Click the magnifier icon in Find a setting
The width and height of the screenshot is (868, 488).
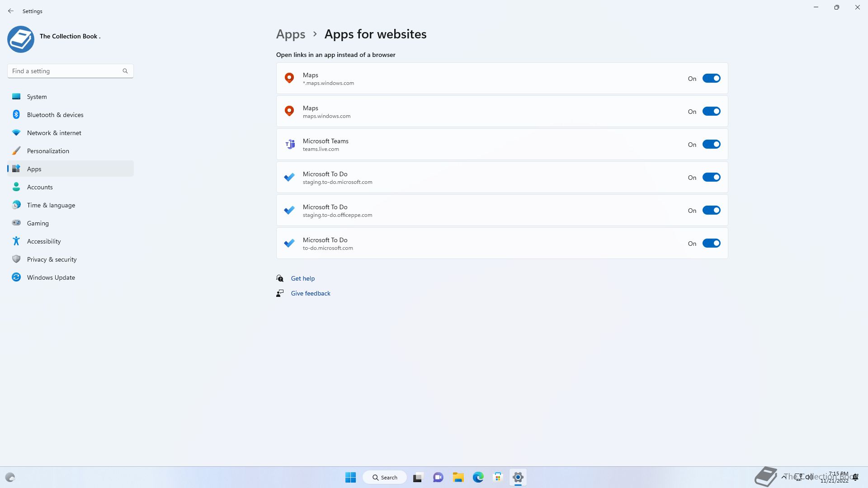tap(125, 71)
